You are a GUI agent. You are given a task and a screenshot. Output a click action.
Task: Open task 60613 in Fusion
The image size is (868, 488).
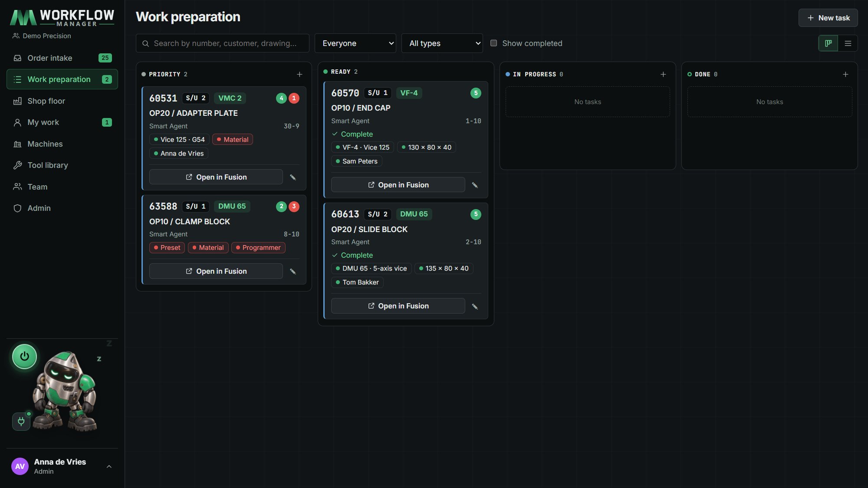click(398, 306)
